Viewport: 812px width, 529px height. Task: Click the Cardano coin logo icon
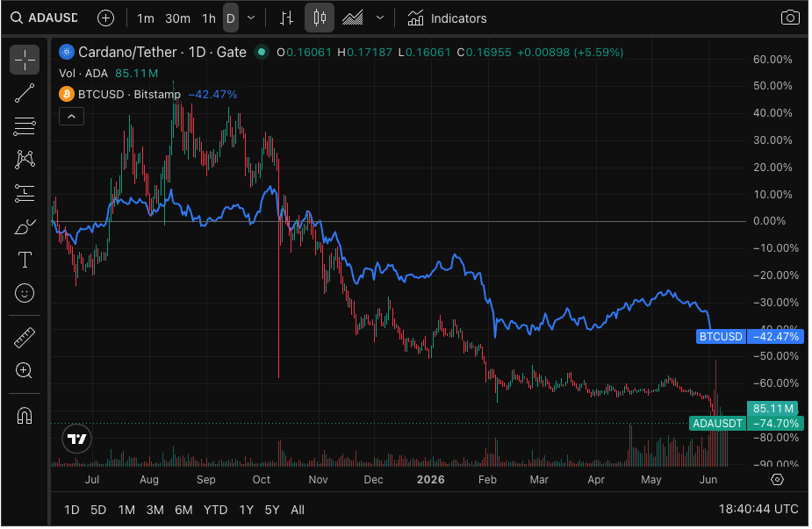tap(67, 52)
